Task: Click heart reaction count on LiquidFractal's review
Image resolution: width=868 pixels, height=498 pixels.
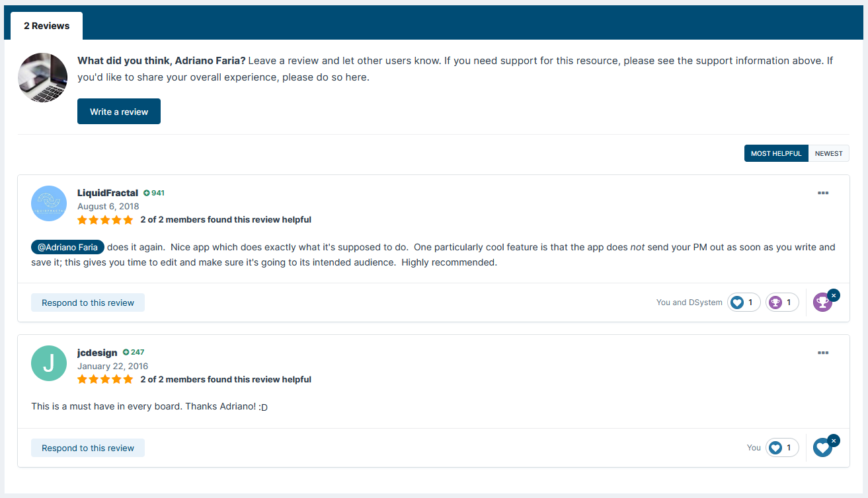Action: coord(744,302)
